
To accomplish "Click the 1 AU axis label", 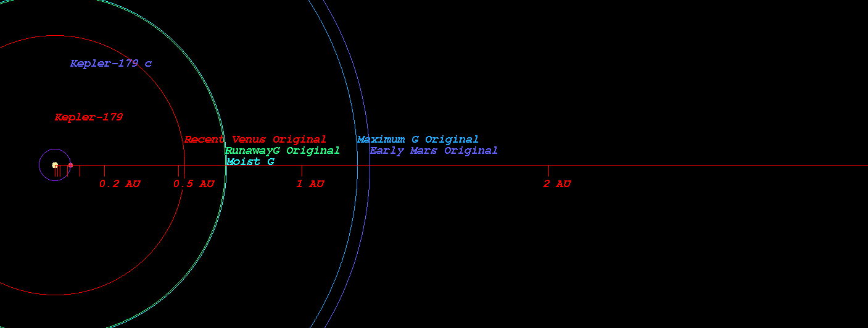I will [x=310, y=184].
